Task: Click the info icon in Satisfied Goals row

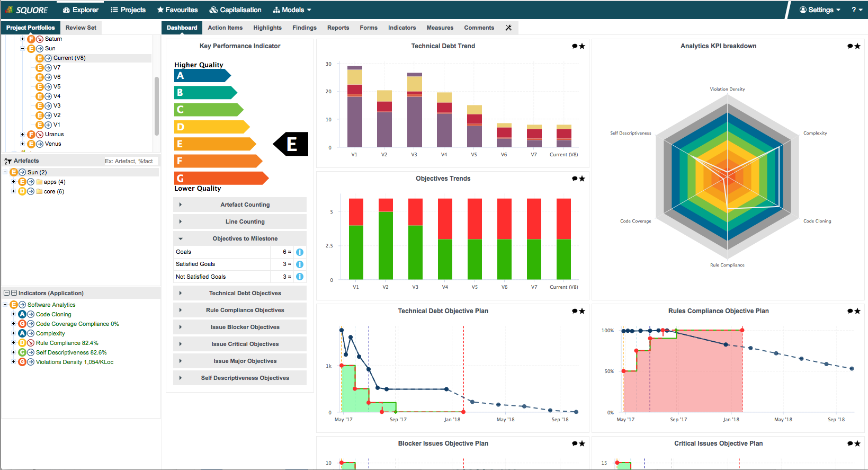Action: (300, 264)
